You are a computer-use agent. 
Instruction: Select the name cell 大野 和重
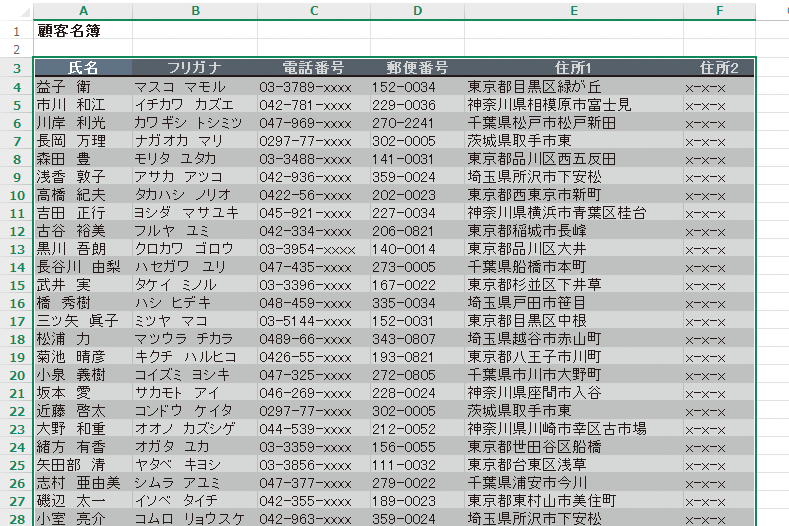point(83,429)
